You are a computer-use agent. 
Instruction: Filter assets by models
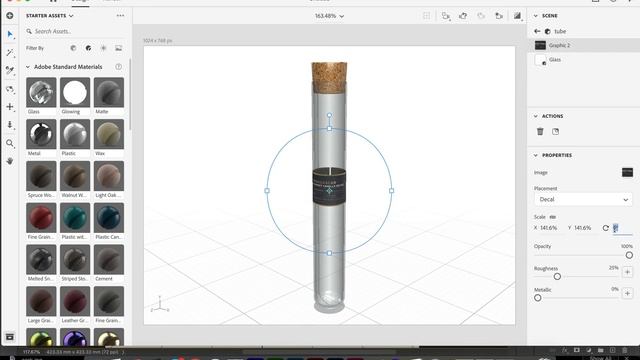(x=73, y=48)
